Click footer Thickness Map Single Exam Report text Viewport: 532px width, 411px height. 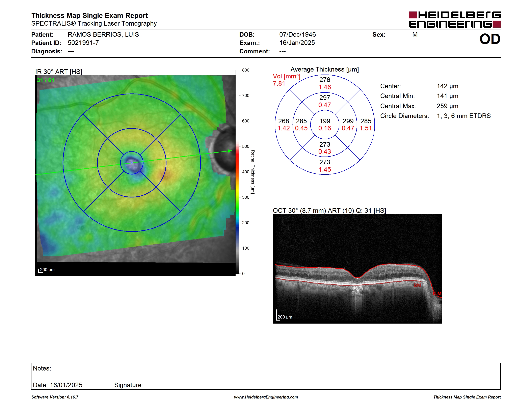tap(467, 397)
